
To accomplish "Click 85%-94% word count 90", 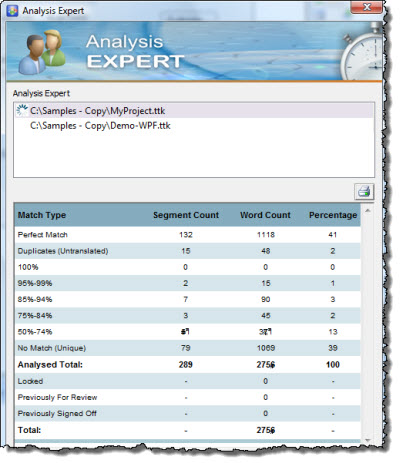I will coord(266,299).
